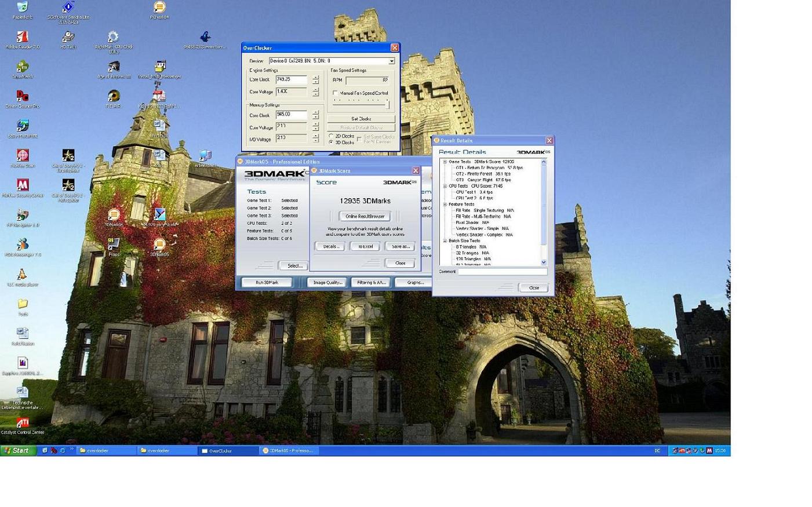
Task: Click Select tests button in 3DMark05
Action: pos(294,265)
